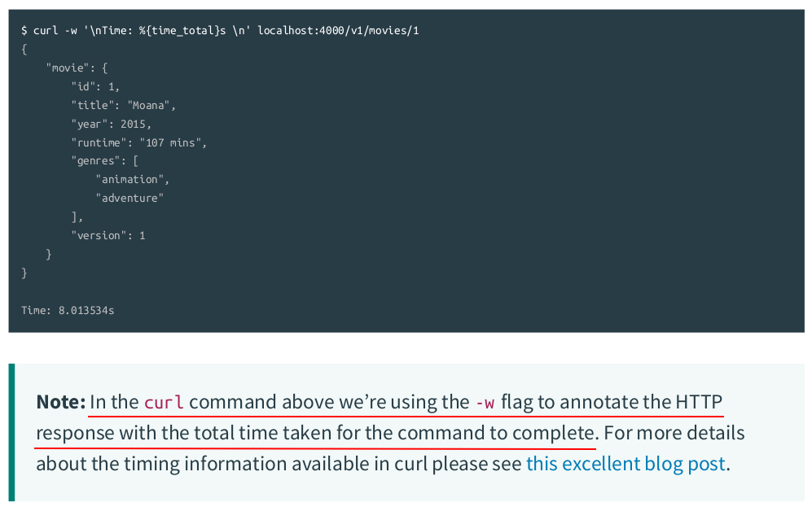The width and height of the screenshot is (812, 511).
Task: Click the bold 'Note:' label
Action: (61, 402)
